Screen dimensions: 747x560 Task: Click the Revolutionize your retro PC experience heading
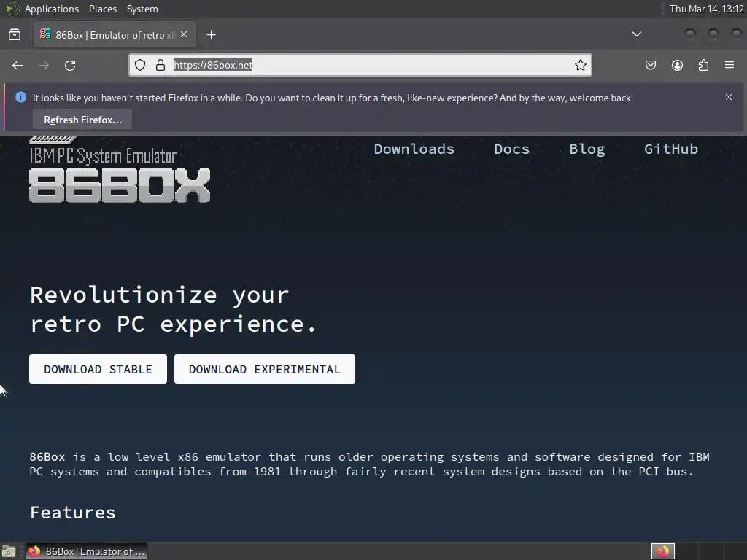pos(173,309)
